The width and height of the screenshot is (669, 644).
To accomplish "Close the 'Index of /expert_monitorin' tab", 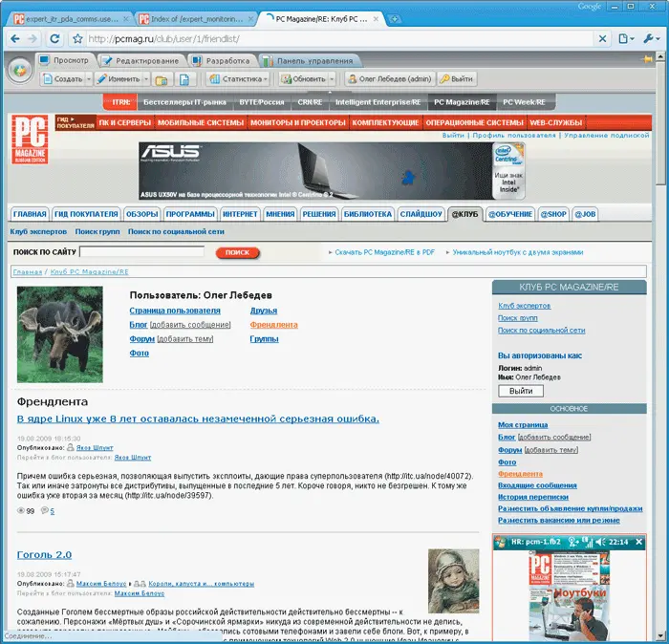I will [250, 19].
